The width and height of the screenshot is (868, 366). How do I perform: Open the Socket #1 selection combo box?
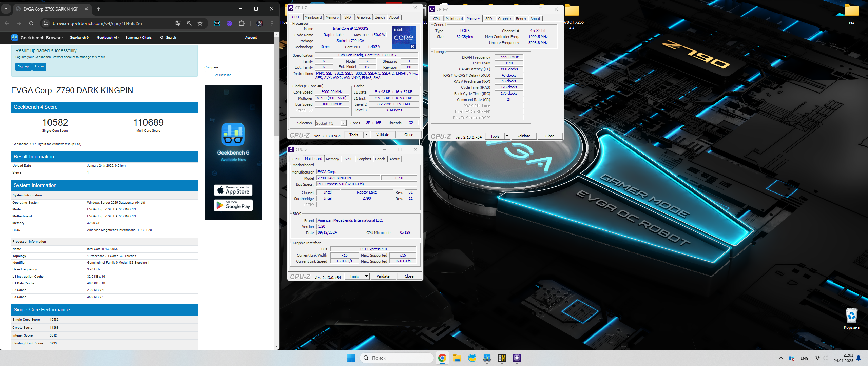pos(331,123)
